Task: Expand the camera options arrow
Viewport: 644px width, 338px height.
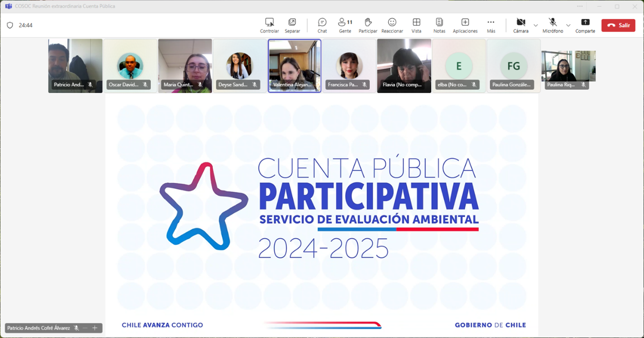Action: point(536,25)
